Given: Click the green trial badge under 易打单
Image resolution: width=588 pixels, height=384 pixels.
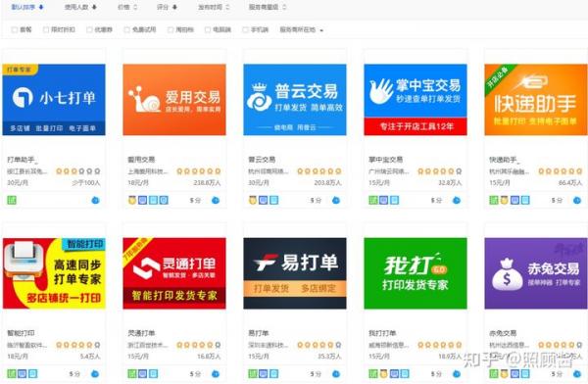Looking at the screenshot, I should [x=253, y=374].
